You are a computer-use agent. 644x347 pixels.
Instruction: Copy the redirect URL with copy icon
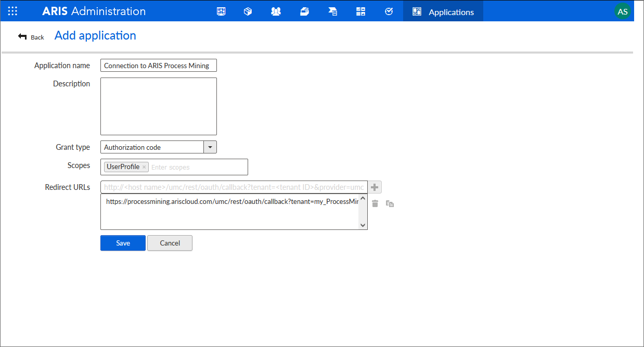[x=390, y=204]
